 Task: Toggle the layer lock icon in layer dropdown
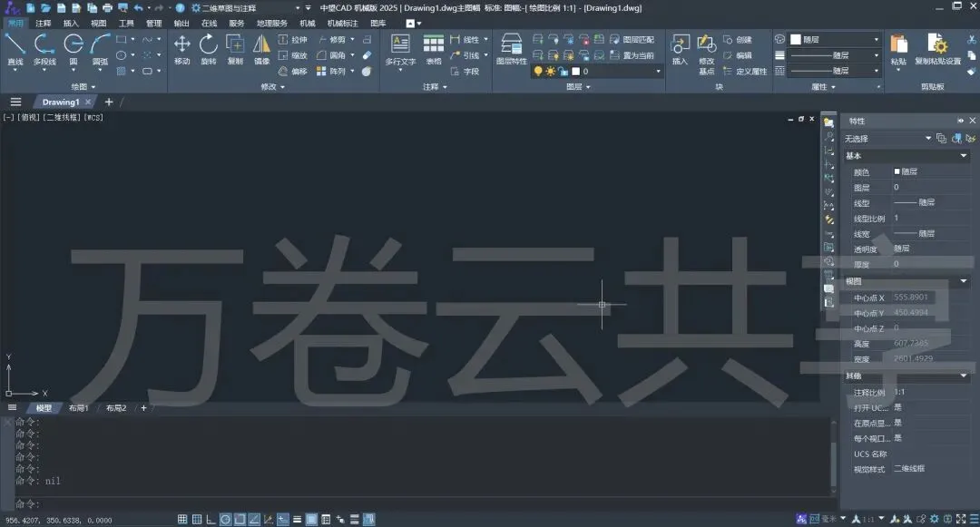pos(563,71)
